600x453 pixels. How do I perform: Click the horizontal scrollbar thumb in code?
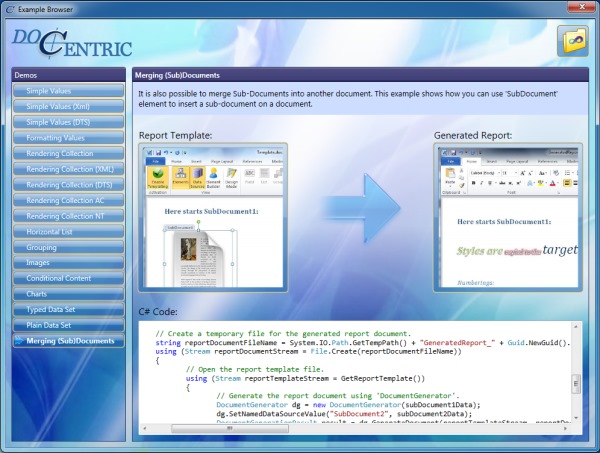point(230,429)
